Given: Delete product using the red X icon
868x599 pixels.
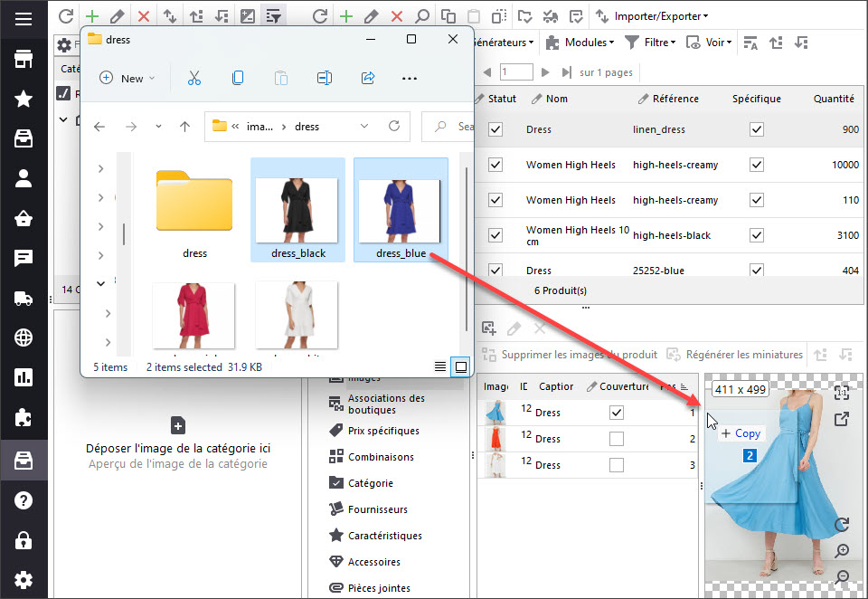Looking at the screenshot, I should (x=396, y=16).
